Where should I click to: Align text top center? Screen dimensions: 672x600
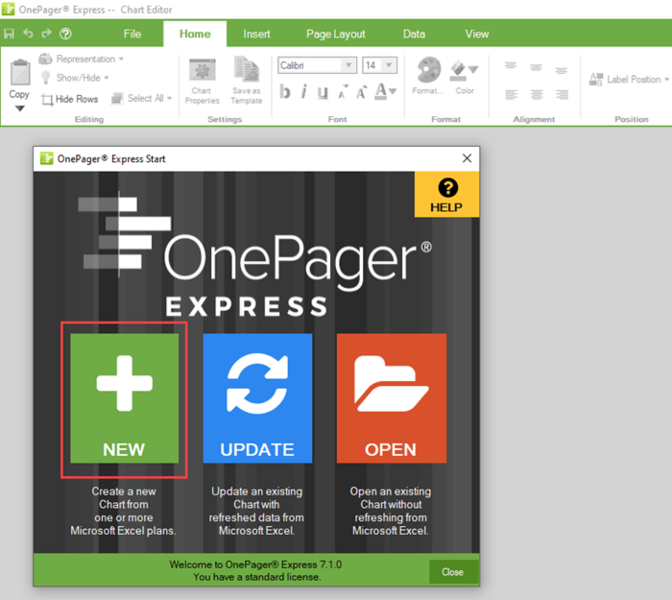pos(536,68)
